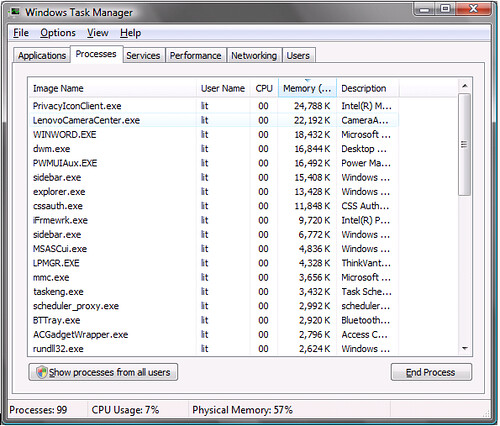Select scheduler_proxy.exe process

point(213,306)
